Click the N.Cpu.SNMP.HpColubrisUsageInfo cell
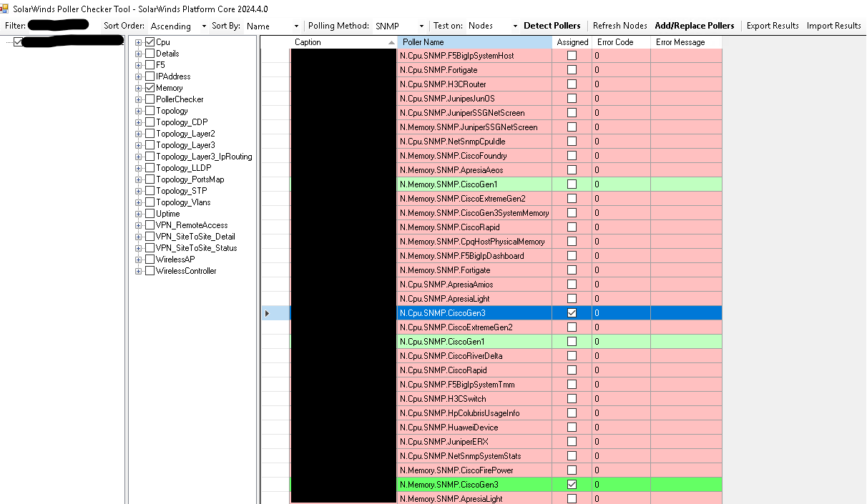This screenshot has width=867, height=504. tap(474, 413)
